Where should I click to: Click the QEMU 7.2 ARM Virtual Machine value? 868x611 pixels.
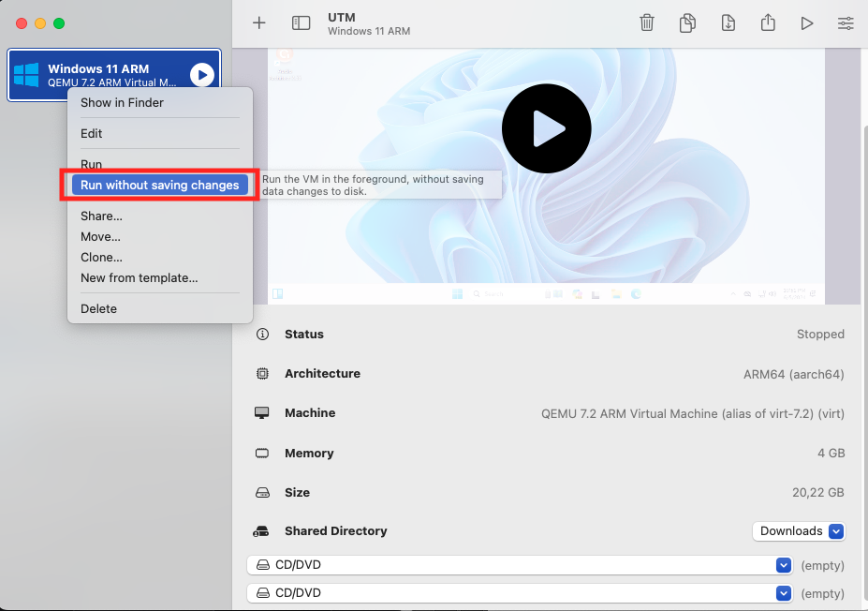tap(693, 413)
